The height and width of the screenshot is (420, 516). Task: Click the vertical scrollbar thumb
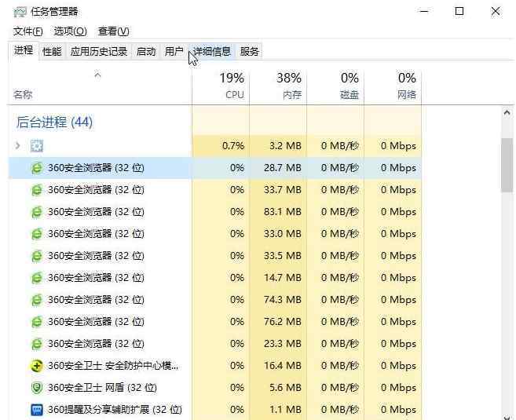click(x=507, y=165)
